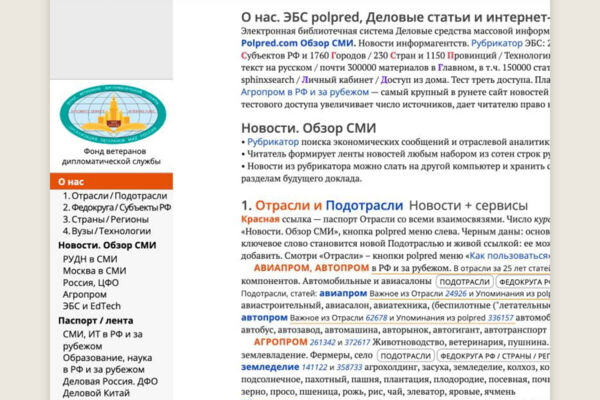600x400 pixels.
Task: Select 4. Вузы / Технологии in sidebar
Action: pos(107,231)
